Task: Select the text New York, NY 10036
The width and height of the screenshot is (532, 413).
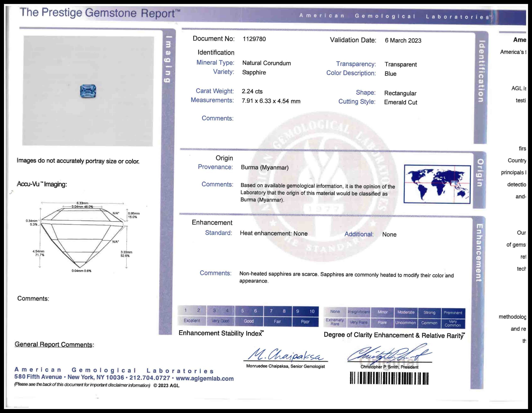Action: tap(96, 377)
